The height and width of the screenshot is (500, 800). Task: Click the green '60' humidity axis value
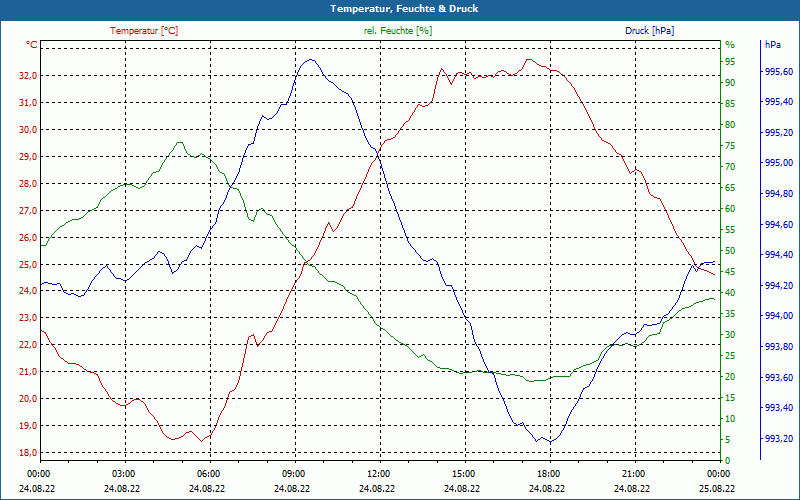pos(730,209)
